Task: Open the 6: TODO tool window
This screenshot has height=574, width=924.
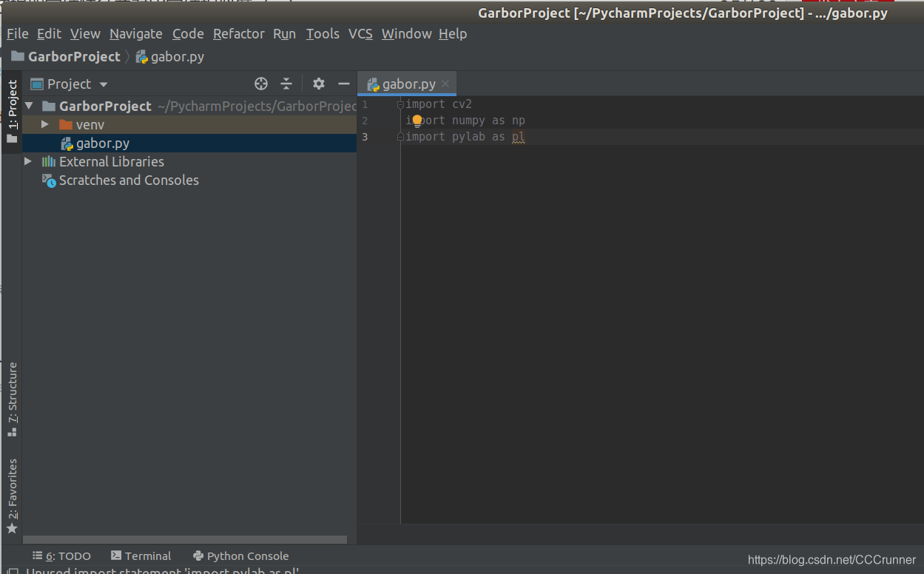Action: point(62,556)
